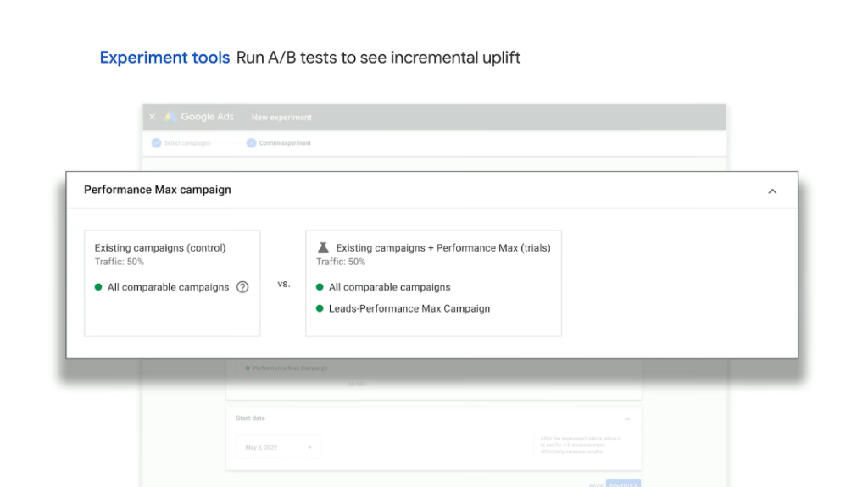868x487 pixels.
Task: Click the faded Performance Max Campaign row
Action: [287, 368]
